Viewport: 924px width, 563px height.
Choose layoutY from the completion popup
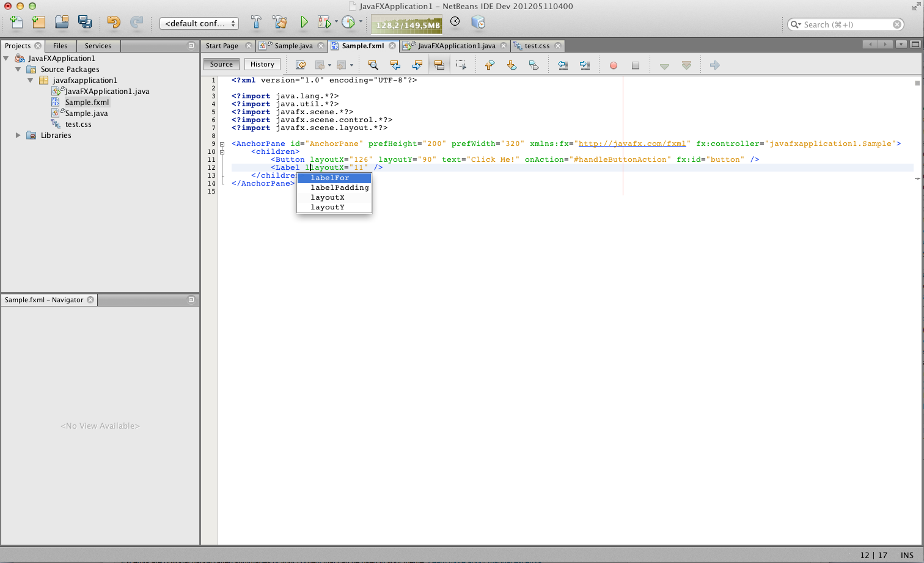pos(328,208)
